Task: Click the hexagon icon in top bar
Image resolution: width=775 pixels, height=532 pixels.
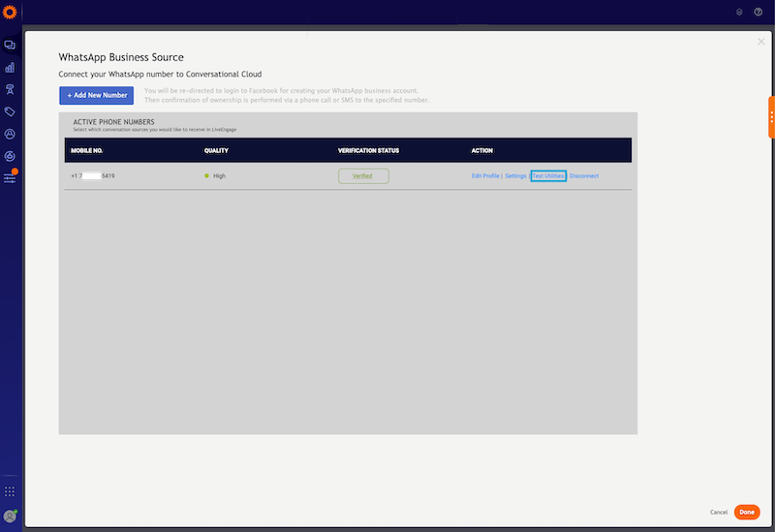Action: coord(739,12)
